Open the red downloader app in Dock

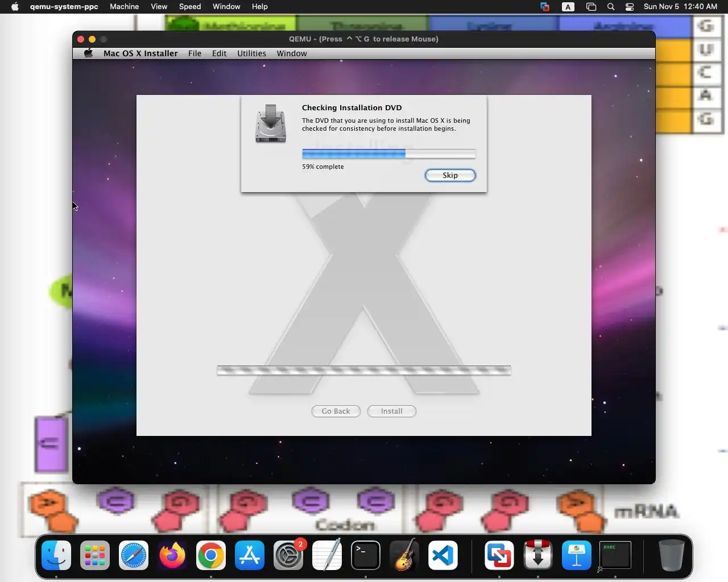pyautogui.click(x=538, y=555)
